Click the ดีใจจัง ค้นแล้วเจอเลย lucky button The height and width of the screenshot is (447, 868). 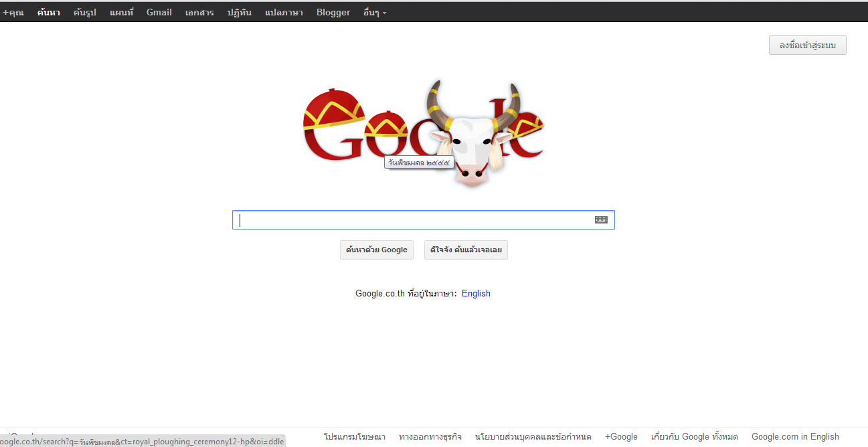tap(466, 250)
